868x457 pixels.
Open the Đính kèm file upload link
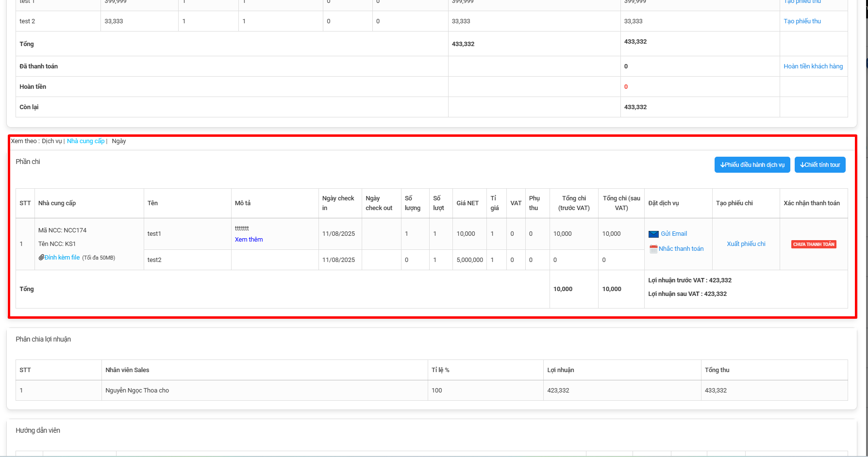click(x=62, y=258)
